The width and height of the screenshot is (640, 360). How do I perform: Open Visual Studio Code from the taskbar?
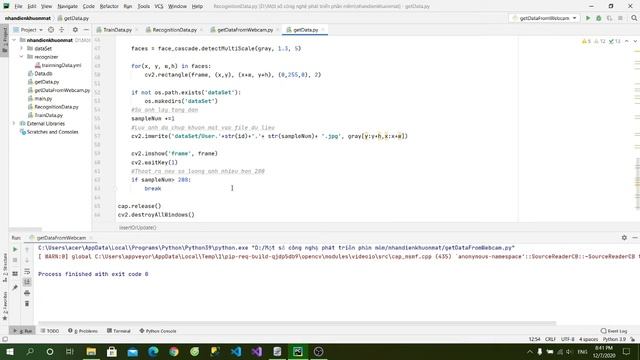click(236, 351)
